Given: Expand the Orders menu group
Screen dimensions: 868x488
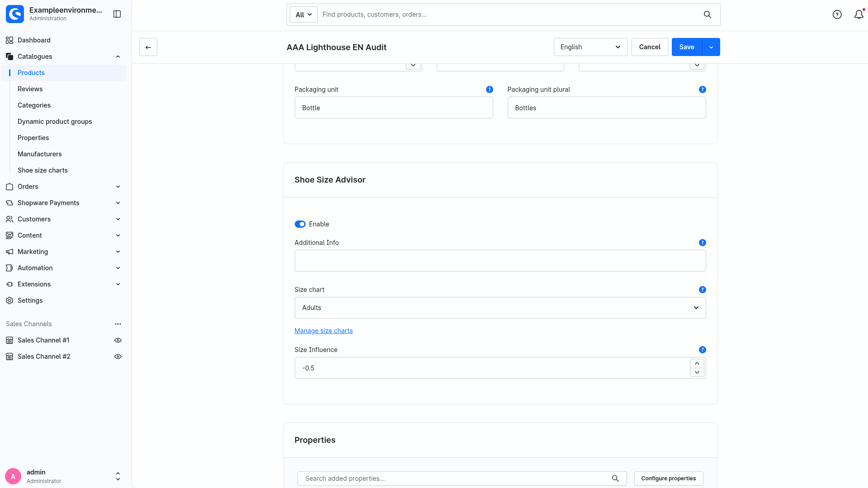Looking at the screenshot, I should click(118, 187).
